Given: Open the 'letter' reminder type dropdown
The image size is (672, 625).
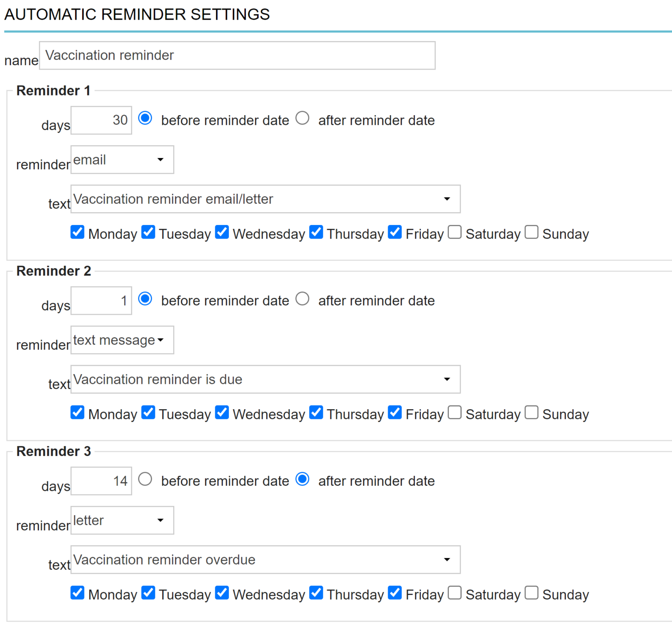Looking at the screenshot, I should [x=122, y=520].
